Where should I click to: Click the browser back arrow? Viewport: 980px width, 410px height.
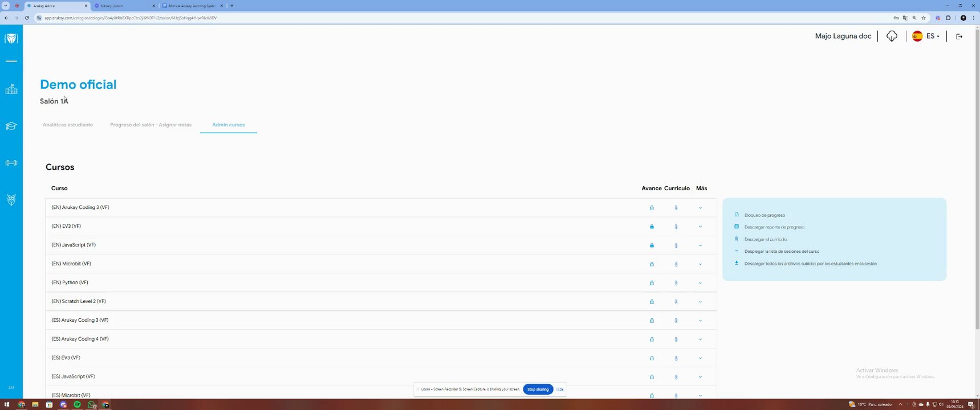6,18
